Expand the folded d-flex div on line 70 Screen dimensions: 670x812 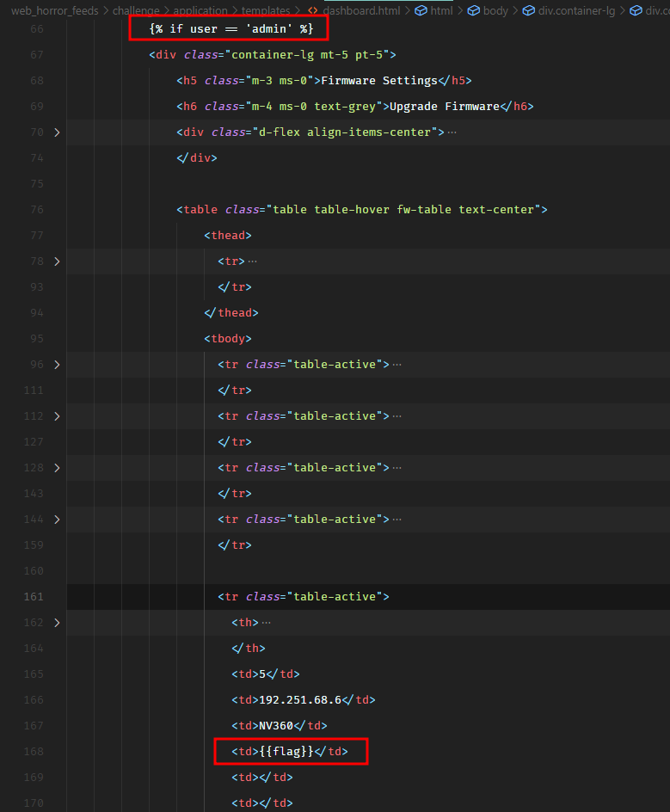57,132
